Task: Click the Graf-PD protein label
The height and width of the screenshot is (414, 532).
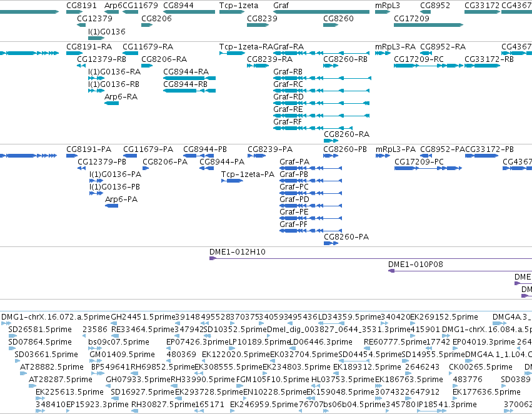Action: click(x=294, y=199)
